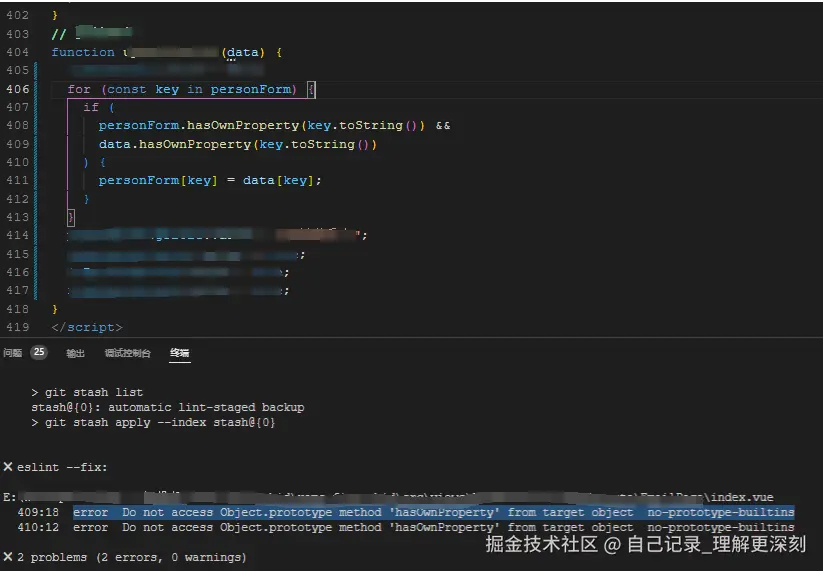The image size is (823, 571).
Task: Click the 'personForm[key]' assignment target on line 411
Action: coord(158,181)
